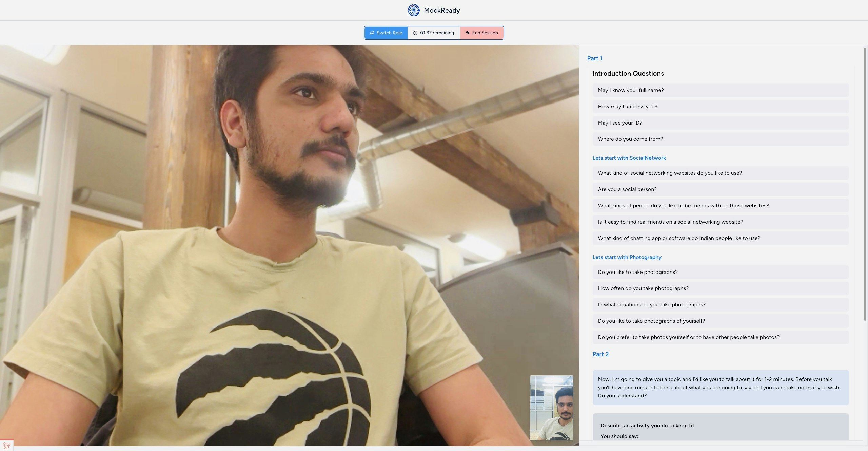
Task: Select 'Is it easy to find real friends' question
Action: pyautogui.click(x=721, y=222)
